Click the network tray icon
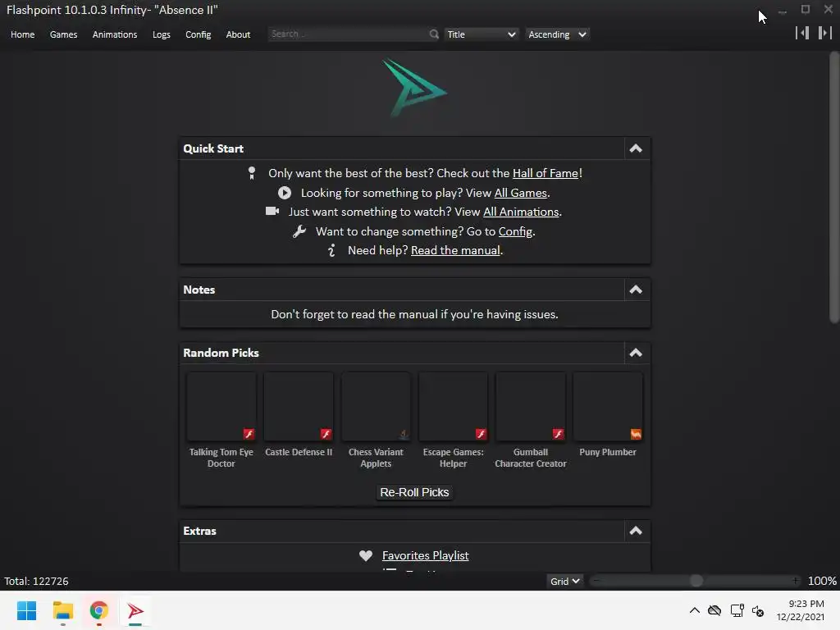 737,610
